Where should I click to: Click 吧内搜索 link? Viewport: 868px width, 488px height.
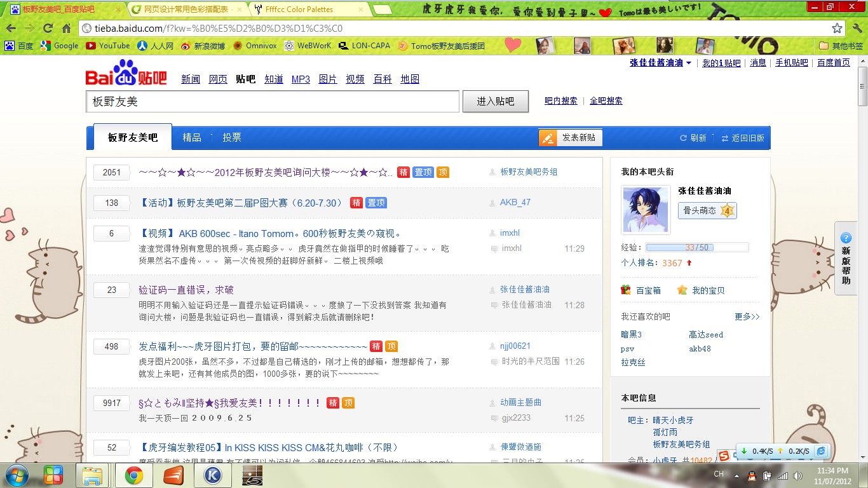(561, 101)
